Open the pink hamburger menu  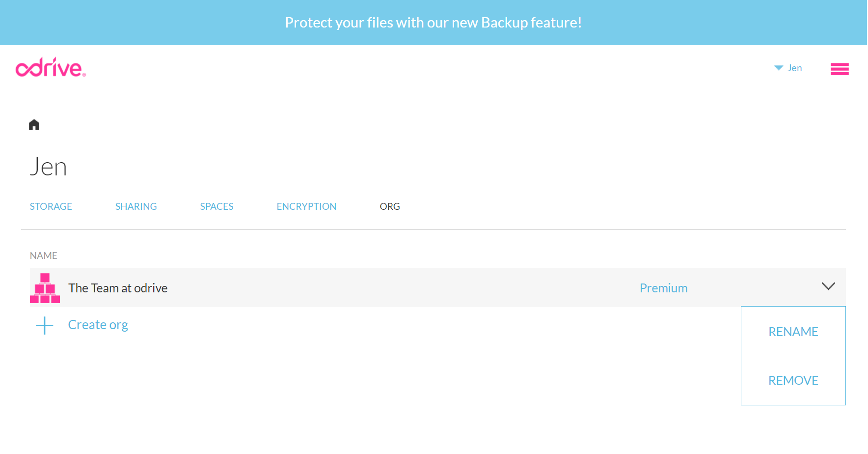(839, 69)
